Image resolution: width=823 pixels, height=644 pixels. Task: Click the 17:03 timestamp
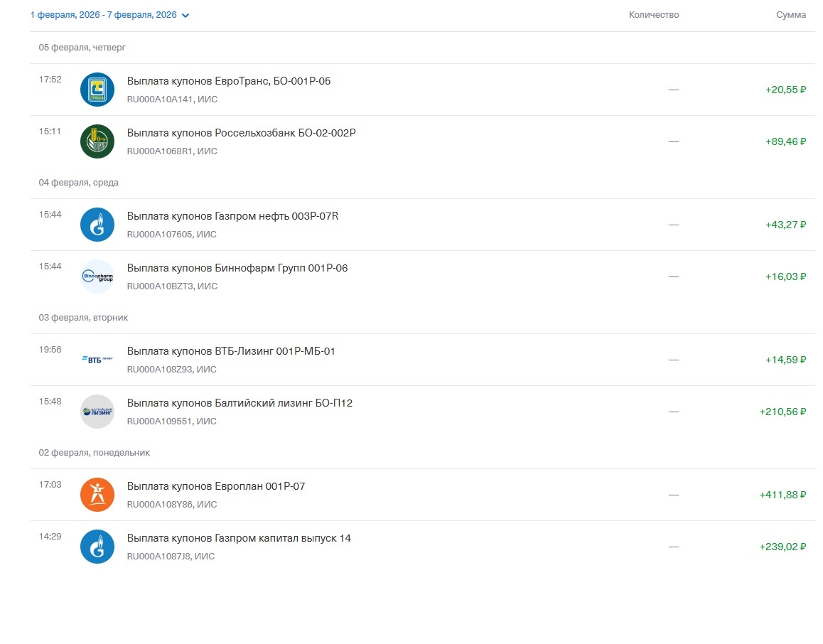point(50,485)
